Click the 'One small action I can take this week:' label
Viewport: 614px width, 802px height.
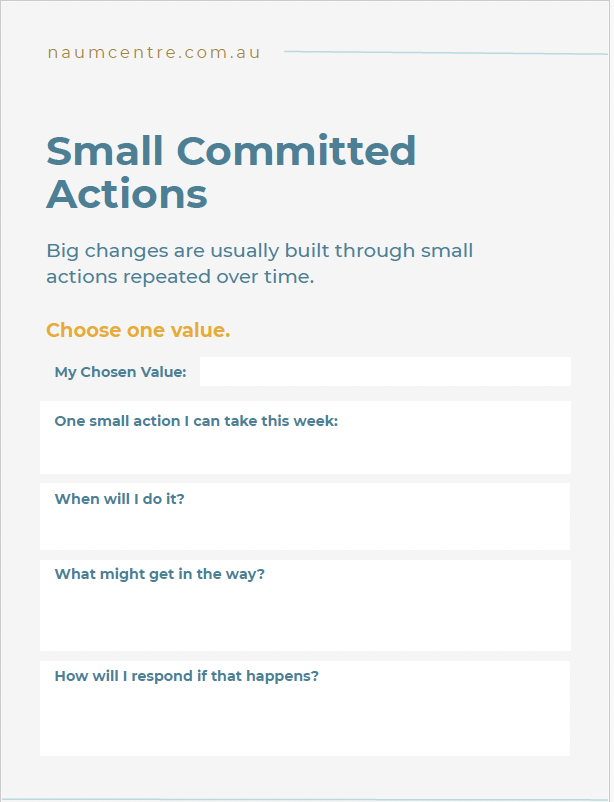click(x=196, y=421)
